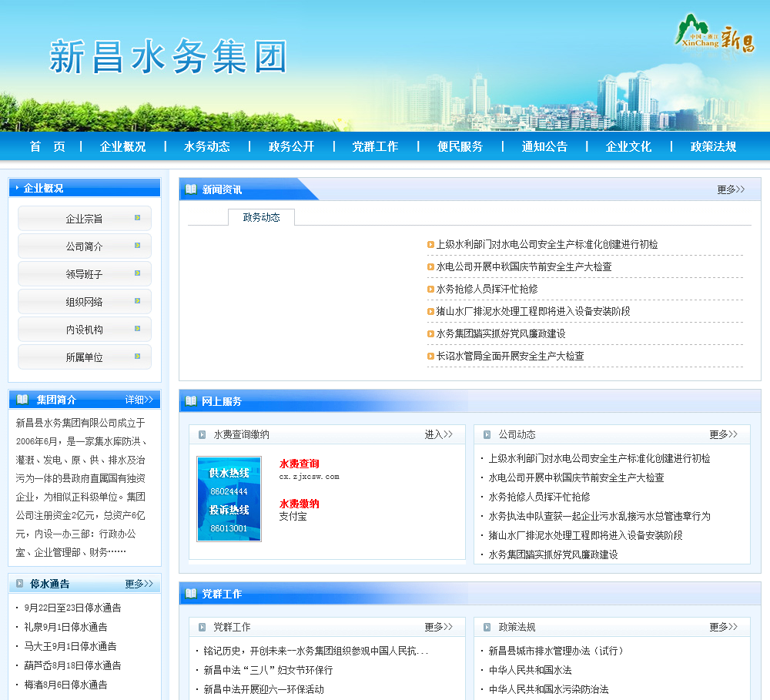Click the 支付宝 text under 水费缴纳
The image size is (770, 700).
coord(293,516)
